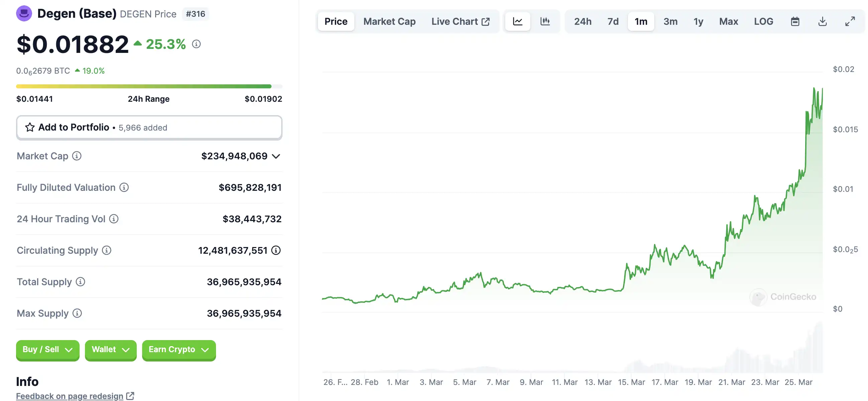Open the Earn Crypto dropdown
The height and width of the screenshot is (401, 868).
[179, 349]
